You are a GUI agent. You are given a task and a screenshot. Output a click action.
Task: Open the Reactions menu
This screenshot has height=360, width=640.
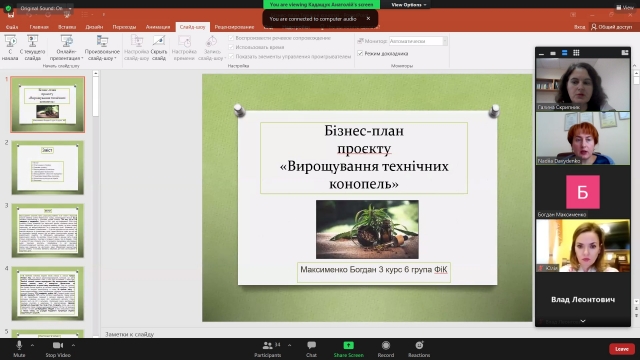(x=419, y=349)
